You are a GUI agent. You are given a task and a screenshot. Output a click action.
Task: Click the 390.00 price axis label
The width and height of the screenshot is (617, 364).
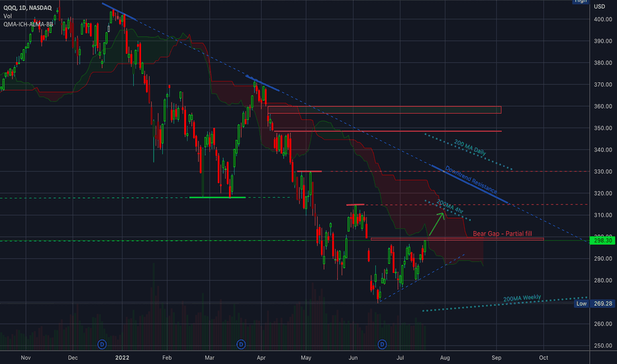(x=603, y=41)
